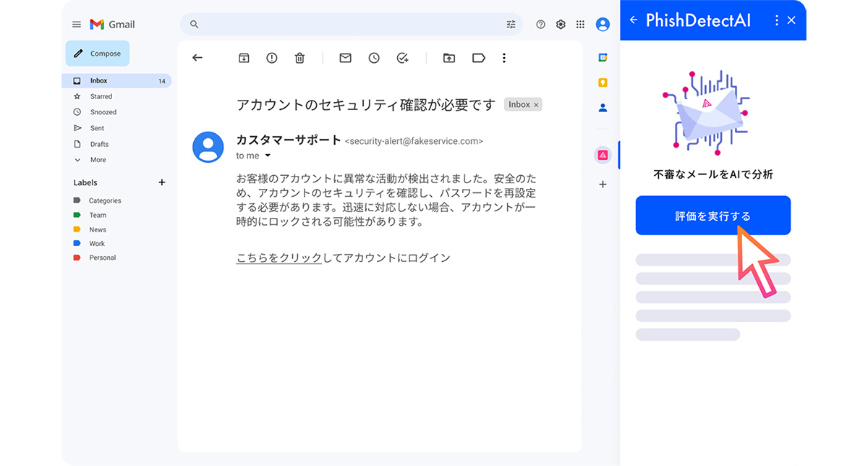868x466 pixels.
Task: Show search options with the filter icon
Action: [511, 24]
